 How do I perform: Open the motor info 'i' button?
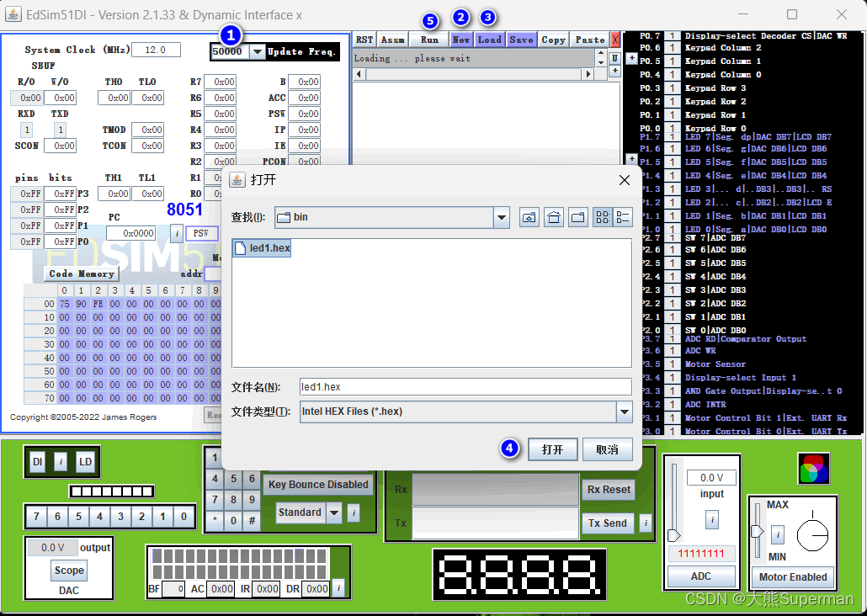click(x=778, y=534)
